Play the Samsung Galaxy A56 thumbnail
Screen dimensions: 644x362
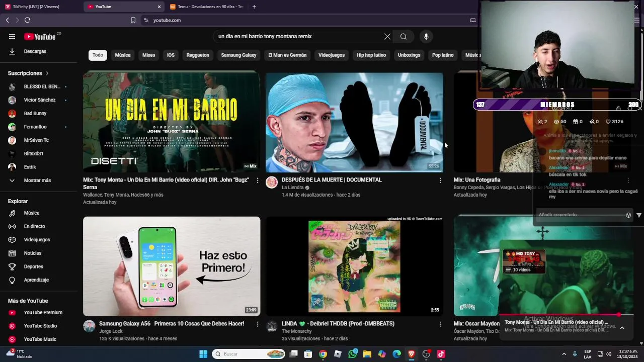[x=172, y=266]
